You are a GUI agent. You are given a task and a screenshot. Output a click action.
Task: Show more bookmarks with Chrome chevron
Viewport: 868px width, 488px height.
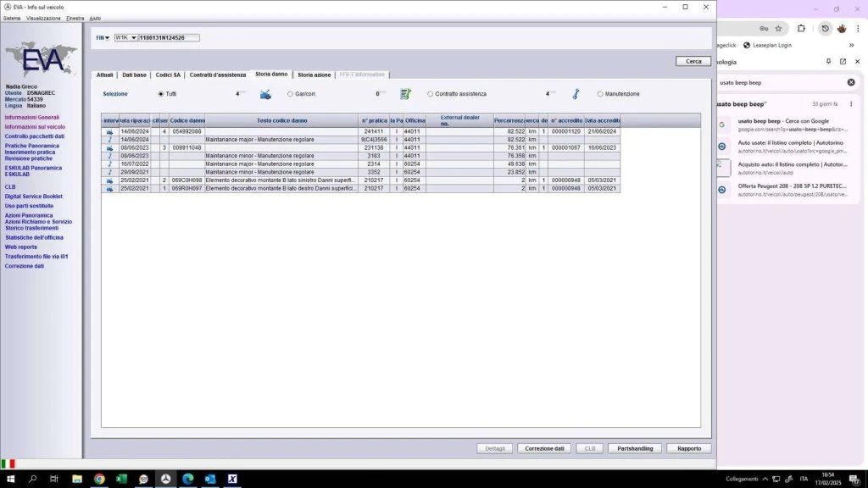(851, 46)
